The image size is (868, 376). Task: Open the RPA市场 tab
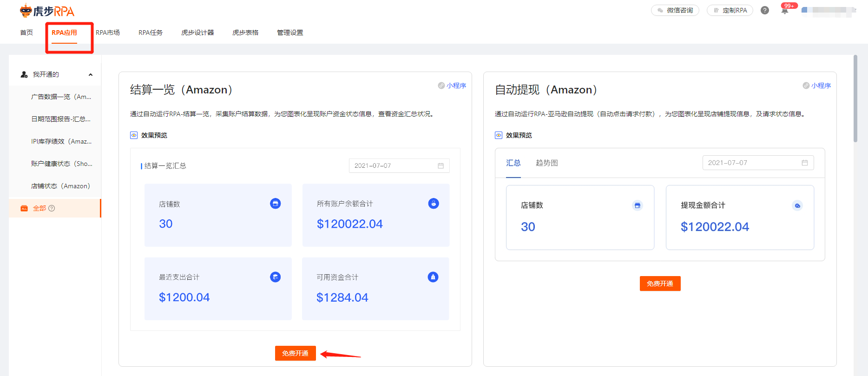click(x=108, y=33)
